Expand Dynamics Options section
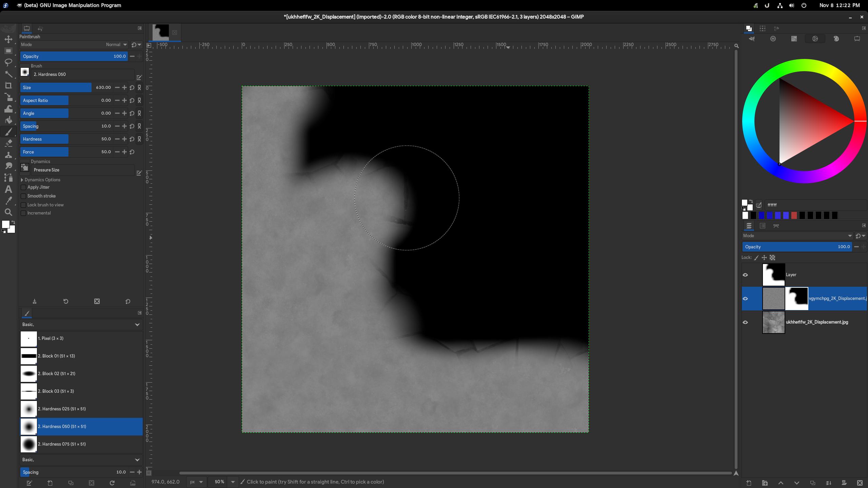 pos(22,180)
